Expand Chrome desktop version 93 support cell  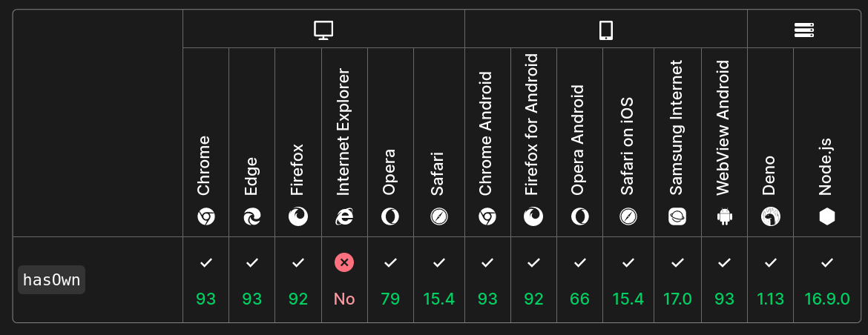tap(206, 280)
